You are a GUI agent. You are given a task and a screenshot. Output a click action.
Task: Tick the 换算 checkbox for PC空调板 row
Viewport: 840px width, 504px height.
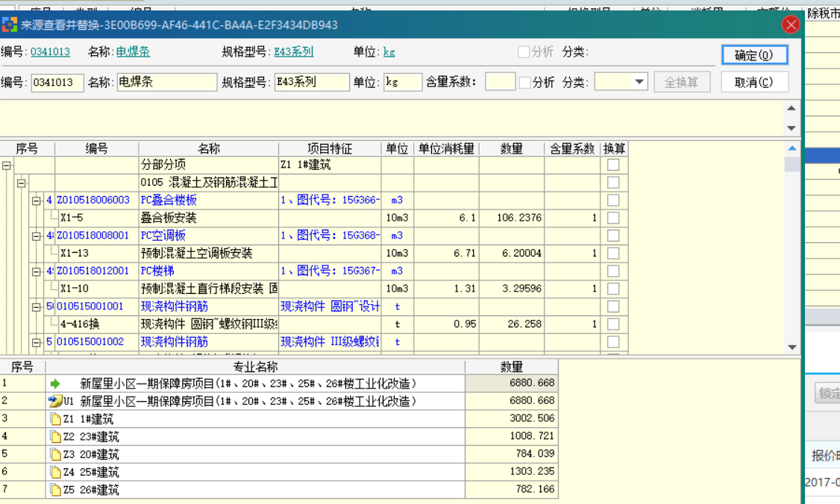click(613, 236)
